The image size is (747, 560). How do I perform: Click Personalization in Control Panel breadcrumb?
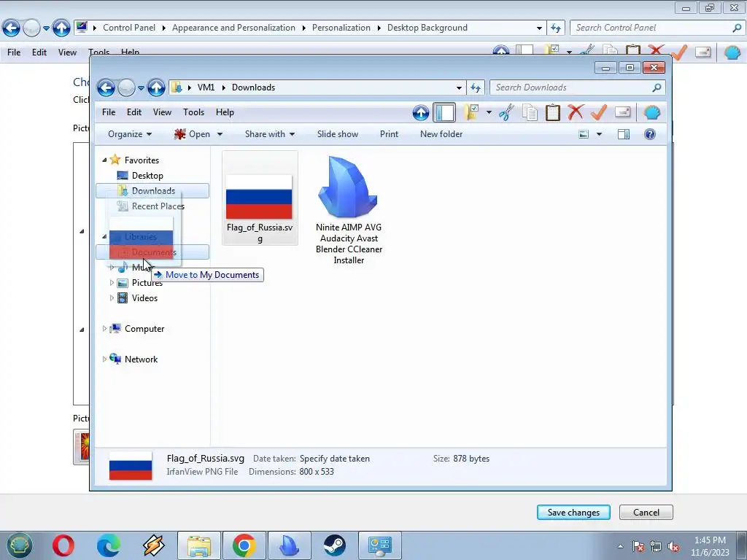tap(341, 28)
